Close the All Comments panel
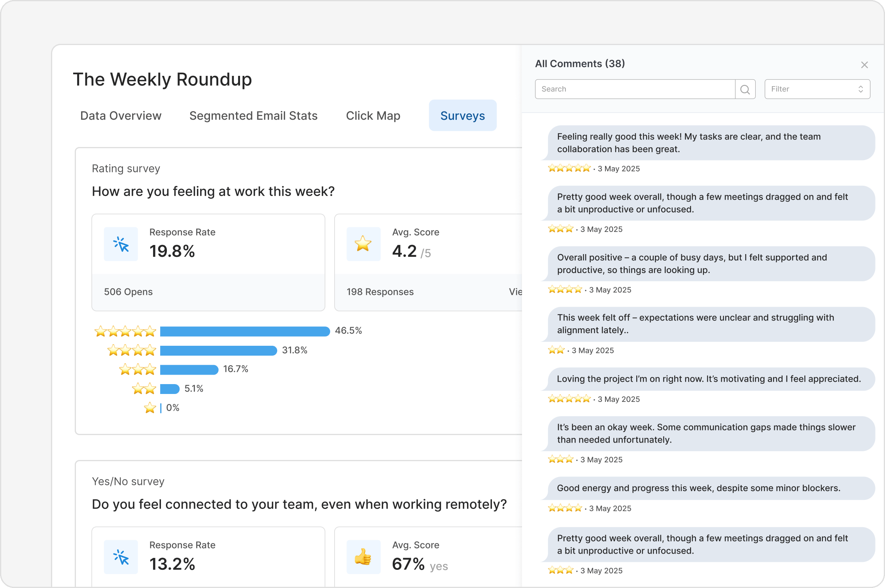The image size is (885, 588). 864,65
